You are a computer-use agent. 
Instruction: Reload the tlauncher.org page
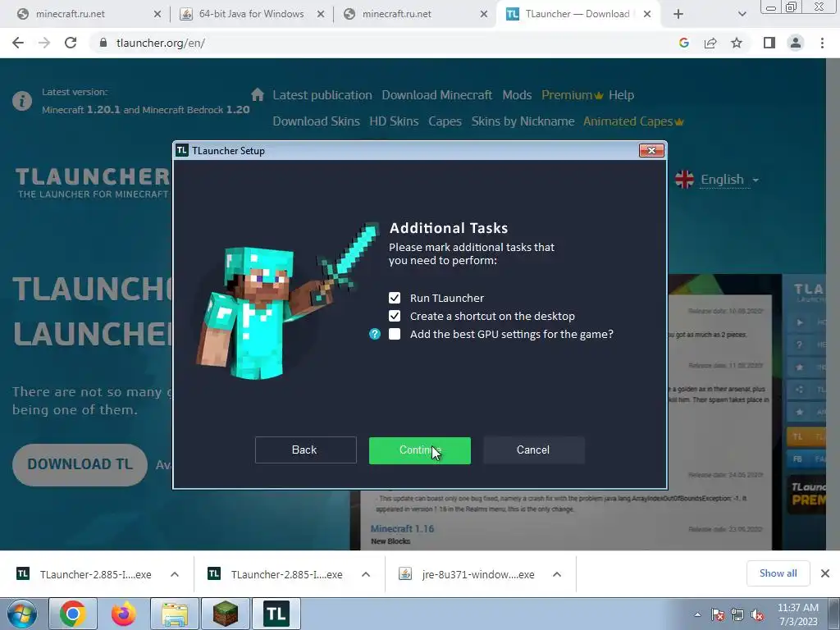pyautogui.click(x=71, y=43)
